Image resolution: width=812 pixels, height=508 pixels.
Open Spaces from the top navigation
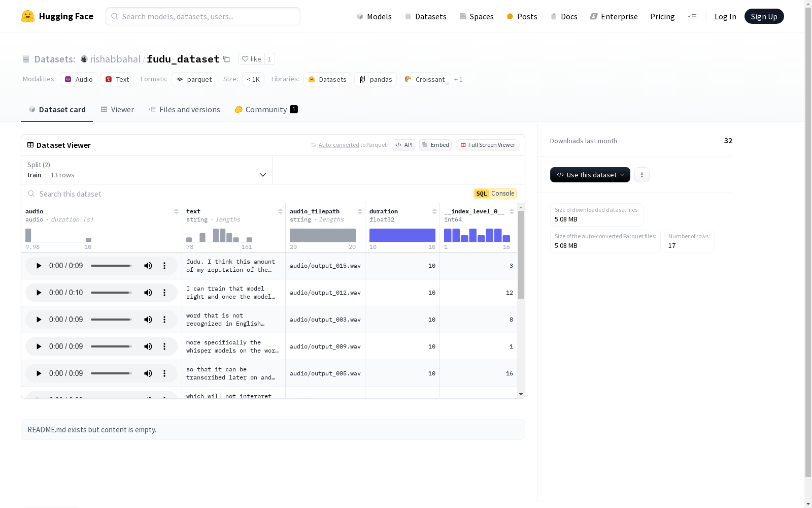click(477, 16)
